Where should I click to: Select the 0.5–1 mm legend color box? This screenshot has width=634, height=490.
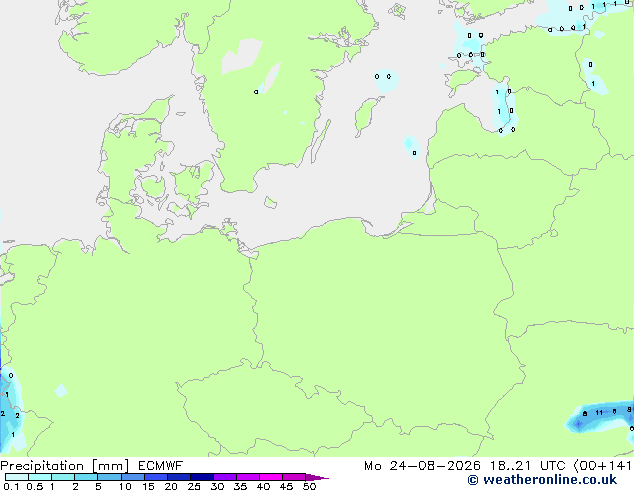coord(40,477)
